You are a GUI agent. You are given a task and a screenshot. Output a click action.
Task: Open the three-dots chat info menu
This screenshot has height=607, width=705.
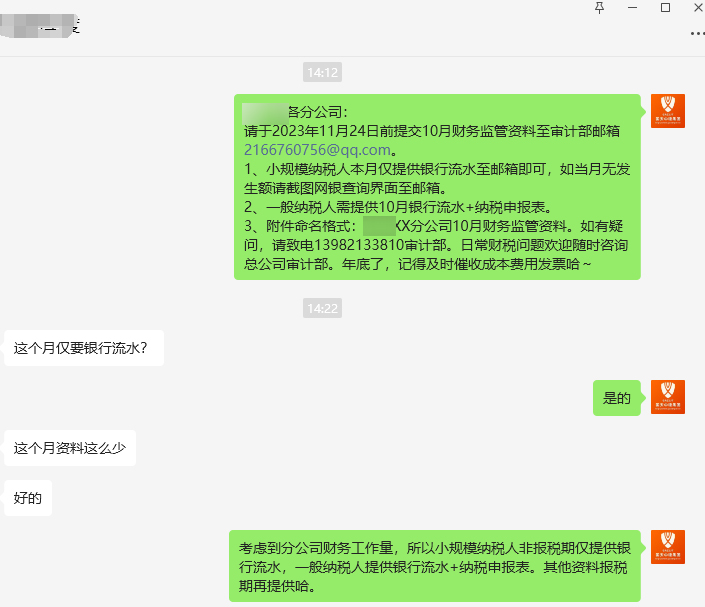698,34
